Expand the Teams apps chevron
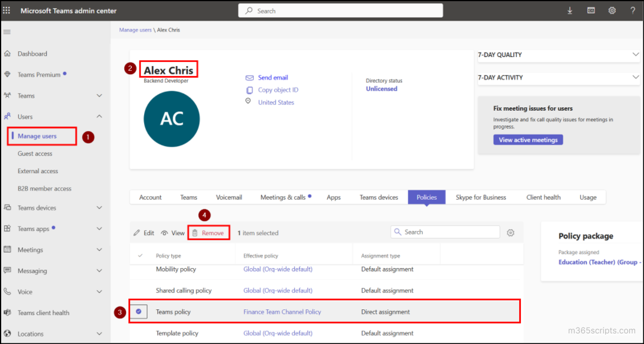This screenshot has height=344, width=644. coord(99,229)
